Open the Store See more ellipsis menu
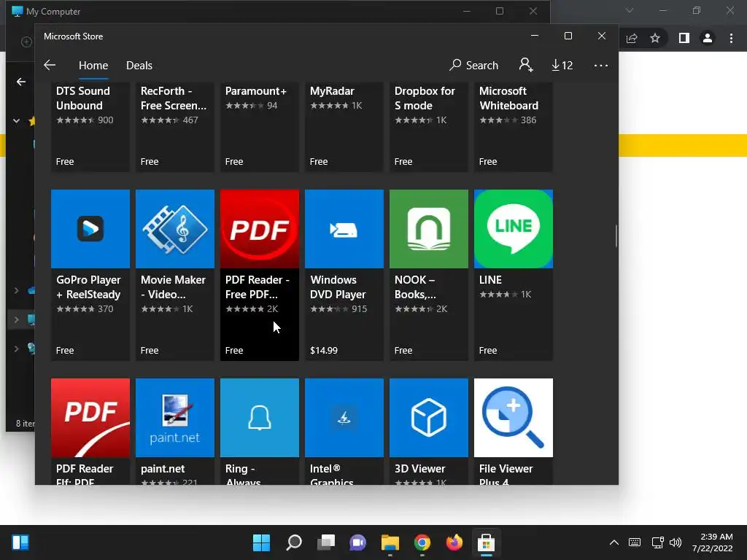Image resolution: width=747 pixels, height=560 pixels. [x=601, y=65]
